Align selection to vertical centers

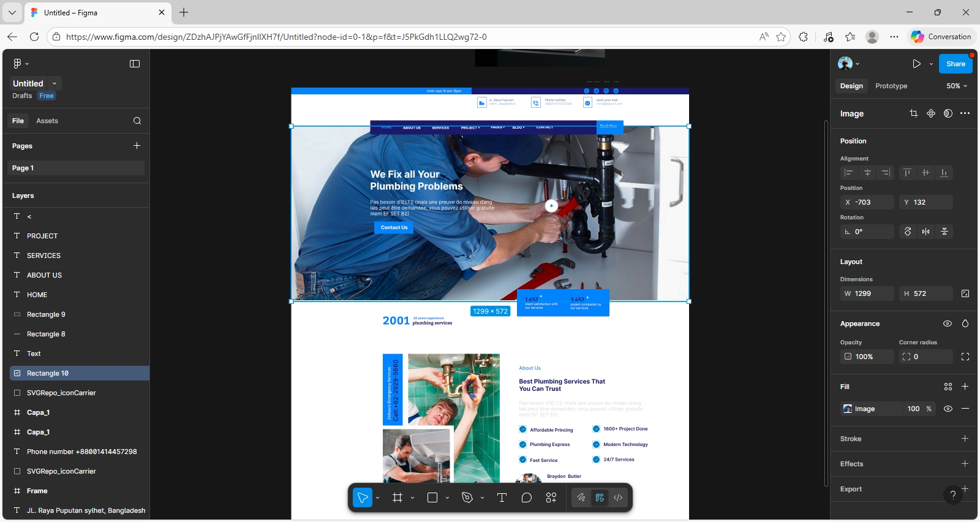926,173
